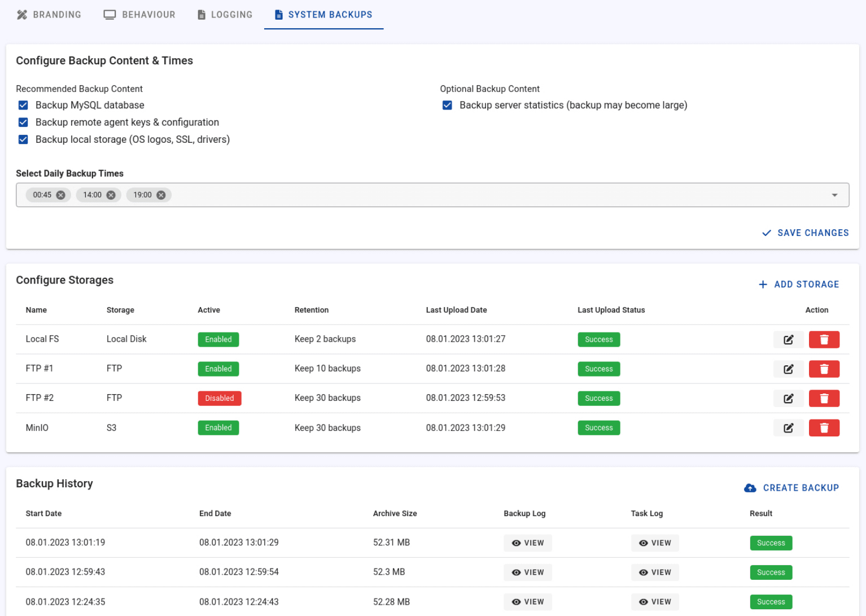View task log for 12:59:43 backup
The width and height of the screenshot is (866, 616).
click(x=655, y=573)
